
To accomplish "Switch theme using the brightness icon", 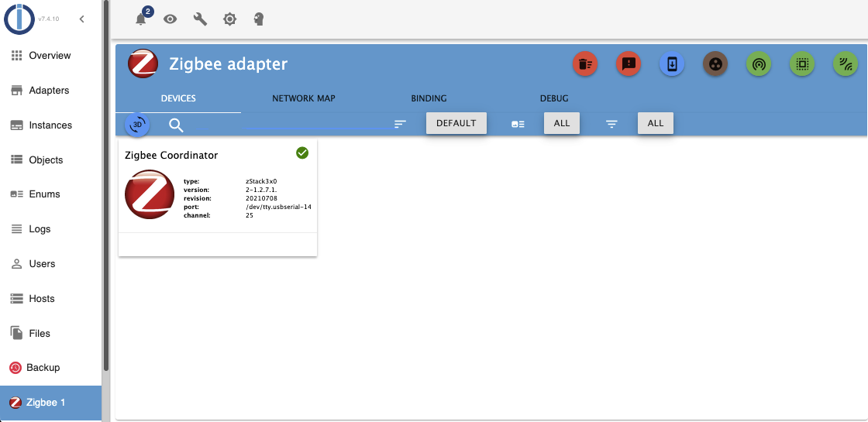I will point(229,19).
